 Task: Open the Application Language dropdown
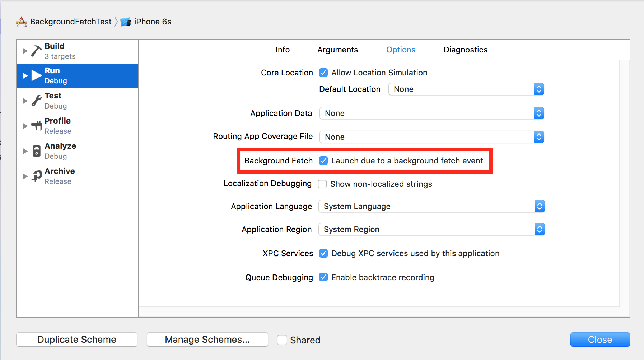pyautogui.click(x=431, y=206)
